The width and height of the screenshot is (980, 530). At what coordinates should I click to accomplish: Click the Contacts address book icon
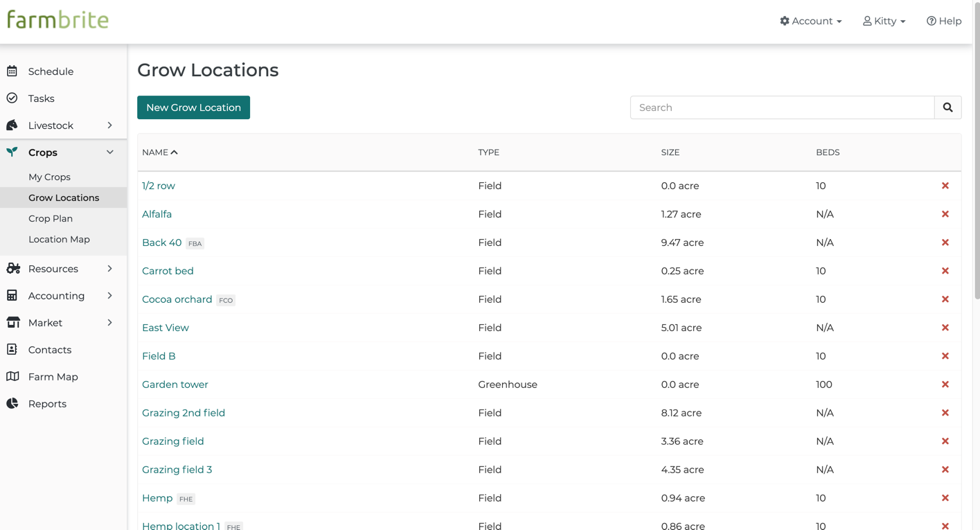12,350
